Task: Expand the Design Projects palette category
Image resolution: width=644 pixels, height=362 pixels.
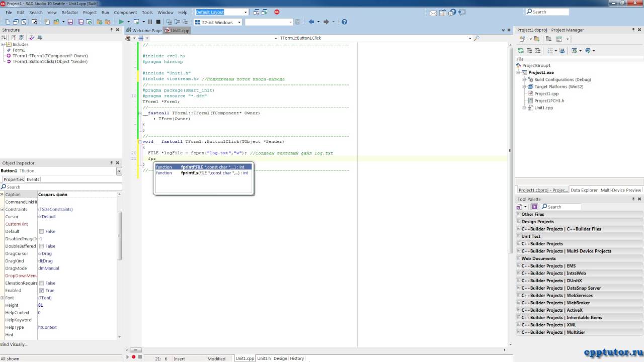Action: (519, 222)
